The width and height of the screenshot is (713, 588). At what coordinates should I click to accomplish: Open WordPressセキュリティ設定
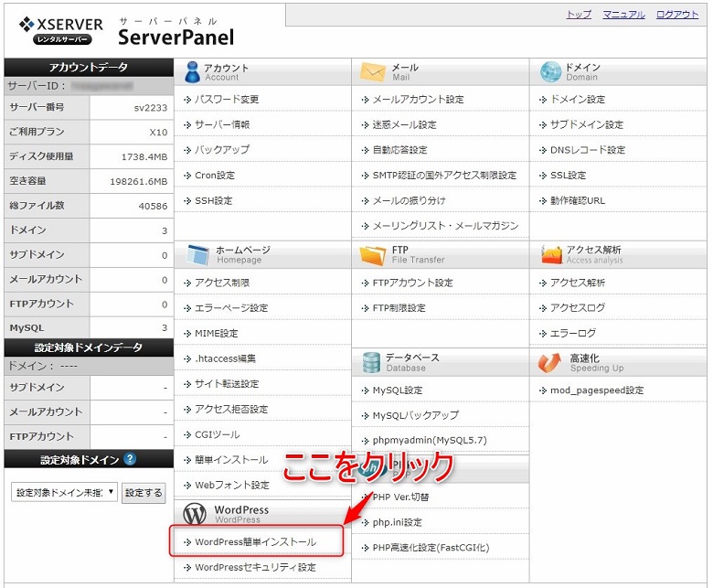tap(255, 568)
